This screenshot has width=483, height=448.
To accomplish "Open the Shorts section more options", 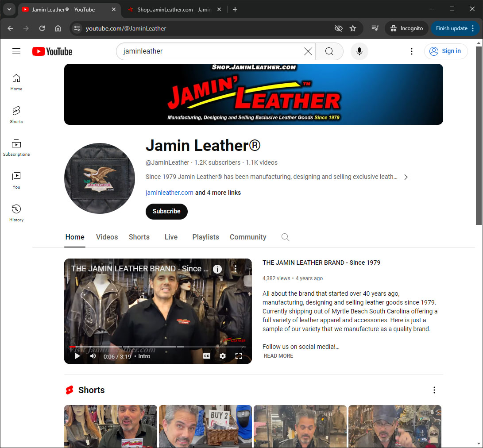I will (434, 390).
